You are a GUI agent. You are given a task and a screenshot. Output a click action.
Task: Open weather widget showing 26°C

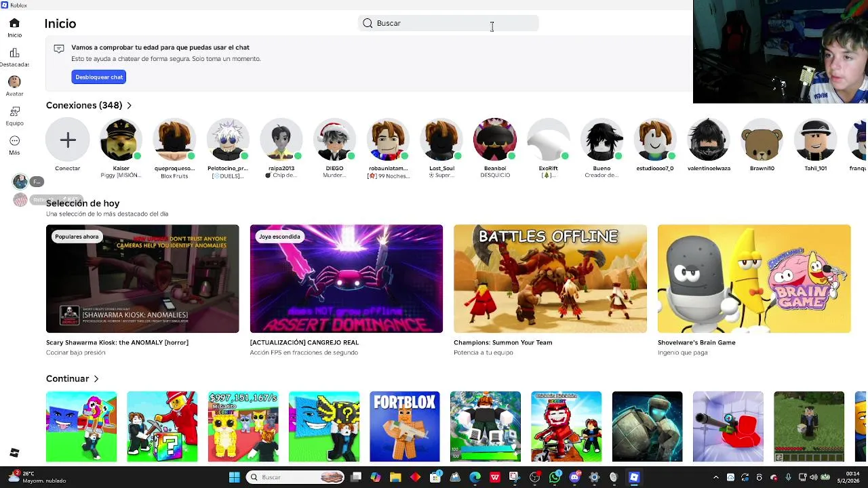coord(37,477)
